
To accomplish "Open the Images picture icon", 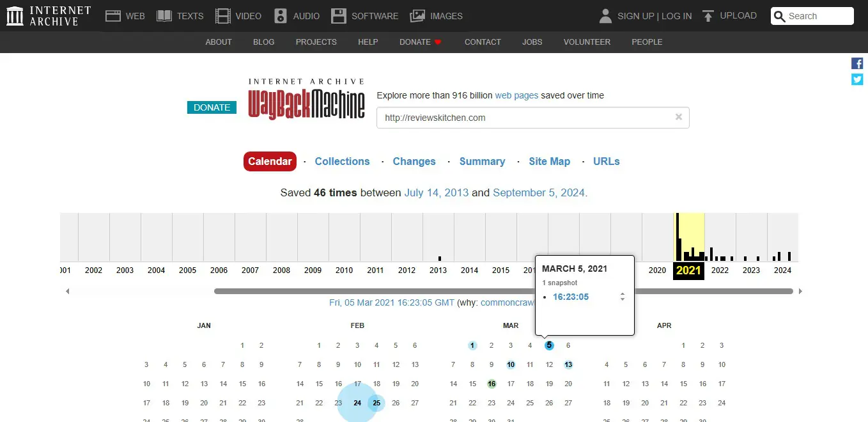I will [x=417, y=16].
